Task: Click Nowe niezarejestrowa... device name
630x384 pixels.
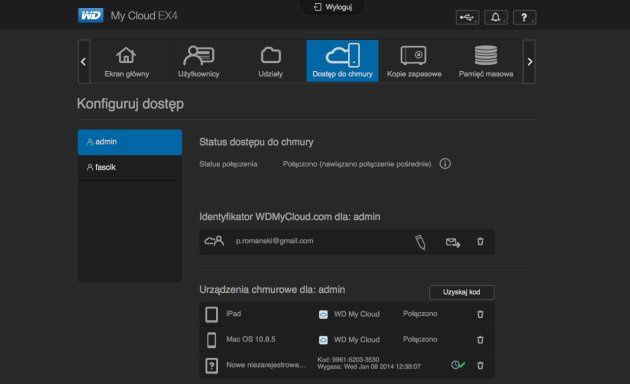Action: pyautogui.click(x=266, y=365)
